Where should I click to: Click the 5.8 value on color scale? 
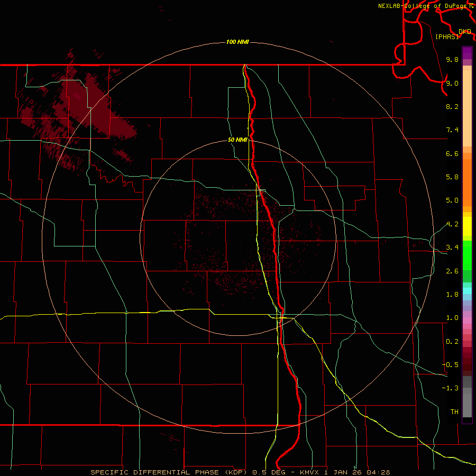tap(452, 177)
